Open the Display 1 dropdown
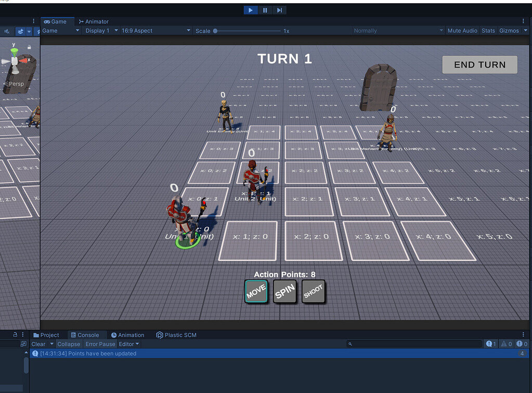The image size is (532, 393). [x=100, y=31]
